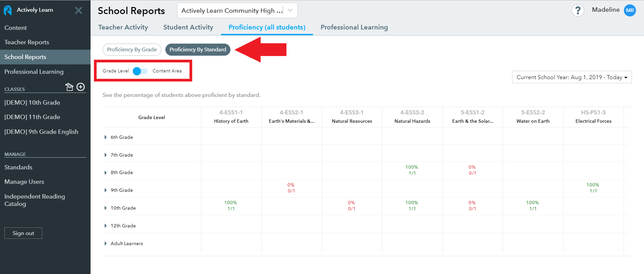This screenshot has height=274, width=644.
Task: Click the 5-ESS2-2 Water on Earth column header
Action: pos(533,117)
